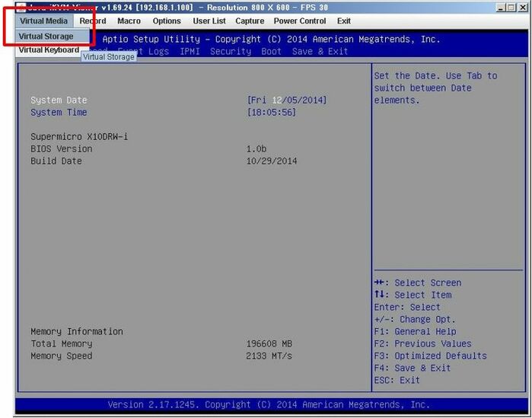
Task: Open the Virtual Media menu
Action: coord(44,21)
